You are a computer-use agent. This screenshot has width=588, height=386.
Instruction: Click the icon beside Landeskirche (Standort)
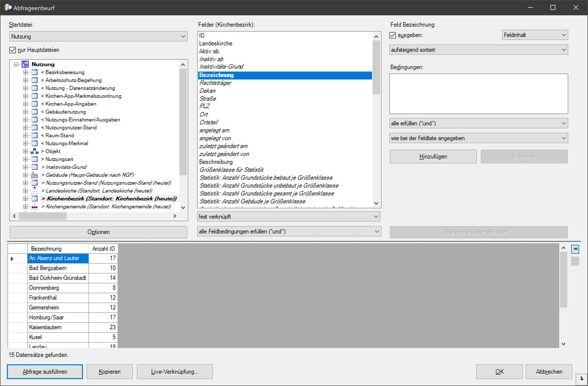click(35, 191)
